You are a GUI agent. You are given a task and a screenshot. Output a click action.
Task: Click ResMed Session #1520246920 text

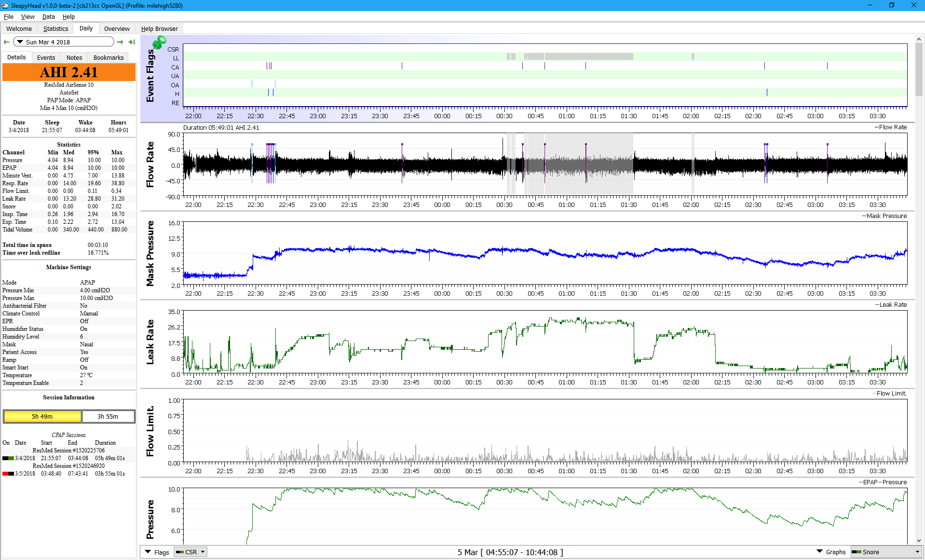click(68, 466)
